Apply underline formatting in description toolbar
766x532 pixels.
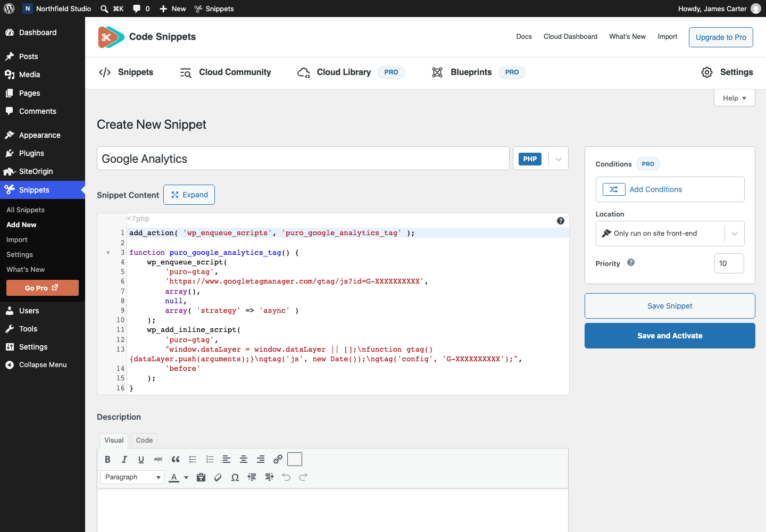[141, 459]
